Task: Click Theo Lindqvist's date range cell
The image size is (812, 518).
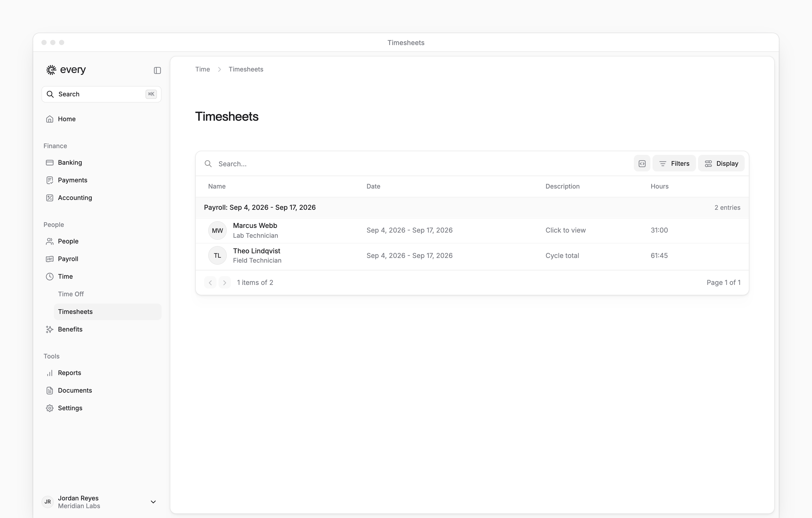Action: [x=409, y=256]
